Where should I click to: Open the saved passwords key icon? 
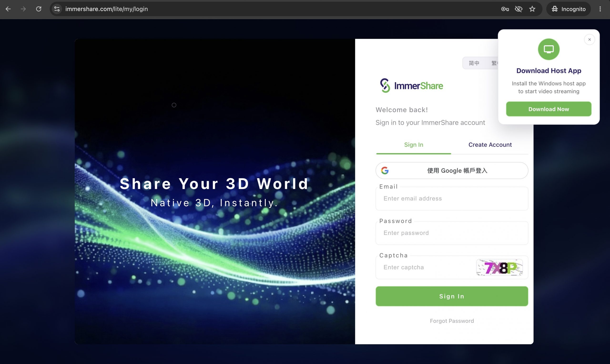click(x=505, y=9)
